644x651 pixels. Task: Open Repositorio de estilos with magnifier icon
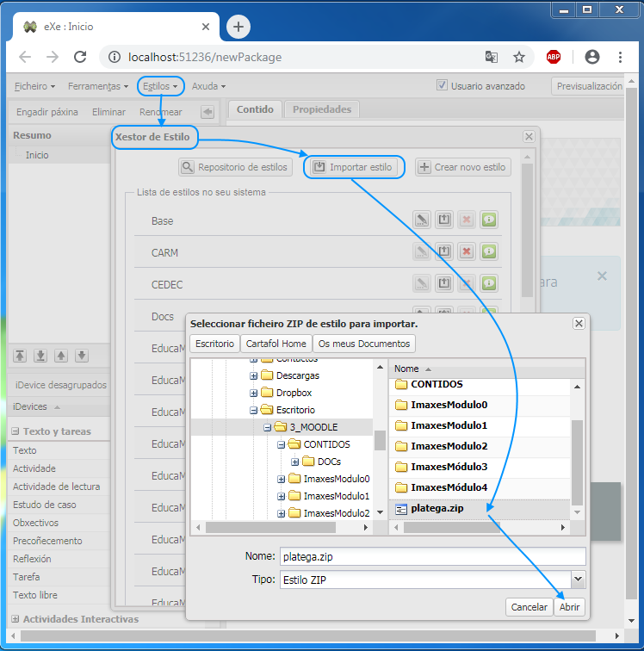pyautogui.click(x=188, y=167)
